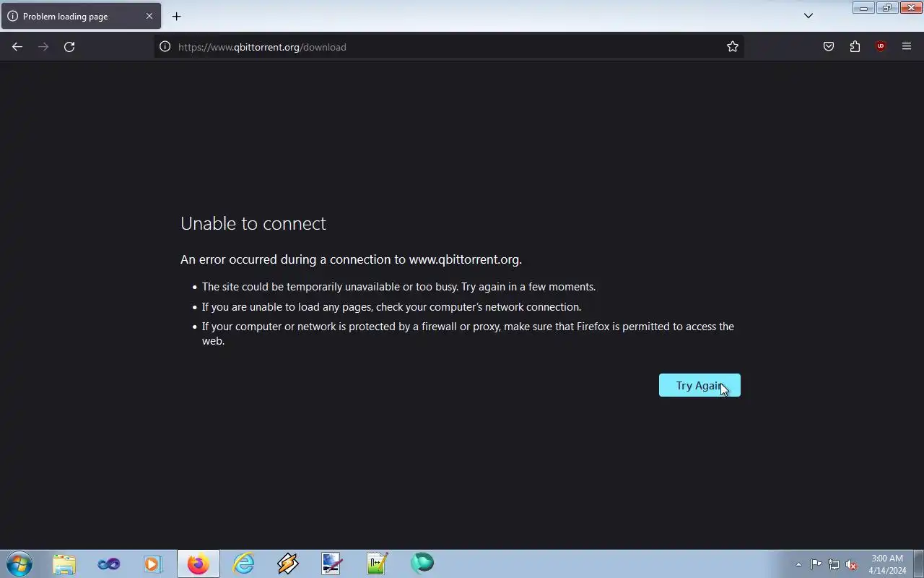This screenshot has width=924, height=578.
Task: Close the Problem loading page tab
Action: (149, 16)
